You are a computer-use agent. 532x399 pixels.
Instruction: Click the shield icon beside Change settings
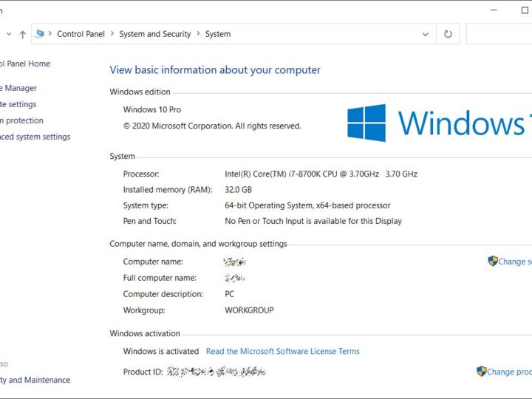pyautogui.click(x=493, y=261)
